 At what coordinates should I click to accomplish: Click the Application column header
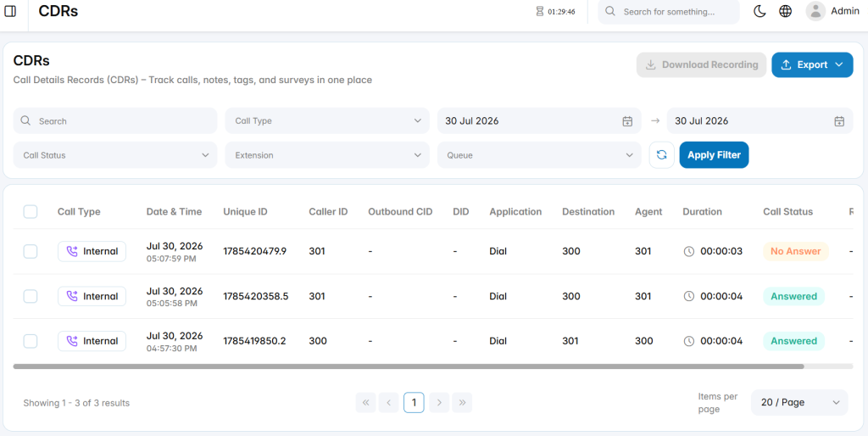click(515, 211)
